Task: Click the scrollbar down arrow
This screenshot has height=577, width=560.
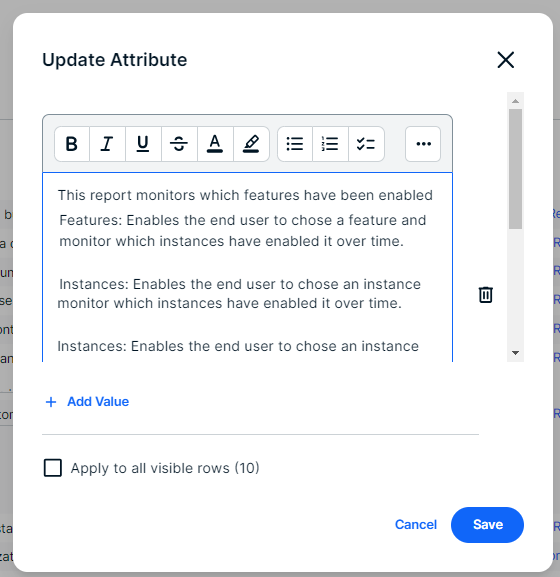Action: click(515, 353)
